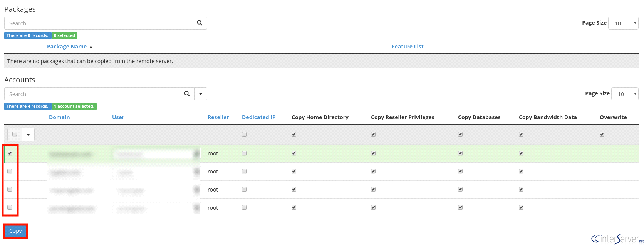Image resolution: width=644 pixels, height=245 pixels.
Task: Focus the Accounts search field
Action: point(92,94)
